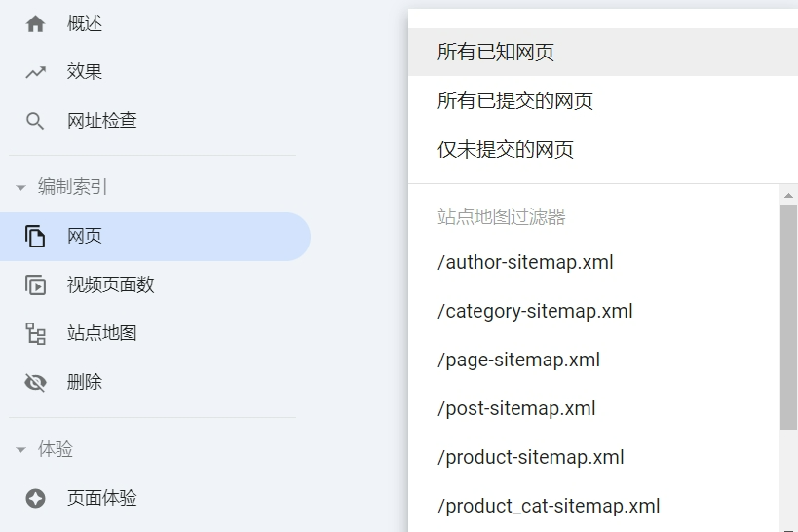Click the home icon beside 概述
The height and width of the screenshot is (532, 798).
[x=36, y=24]
